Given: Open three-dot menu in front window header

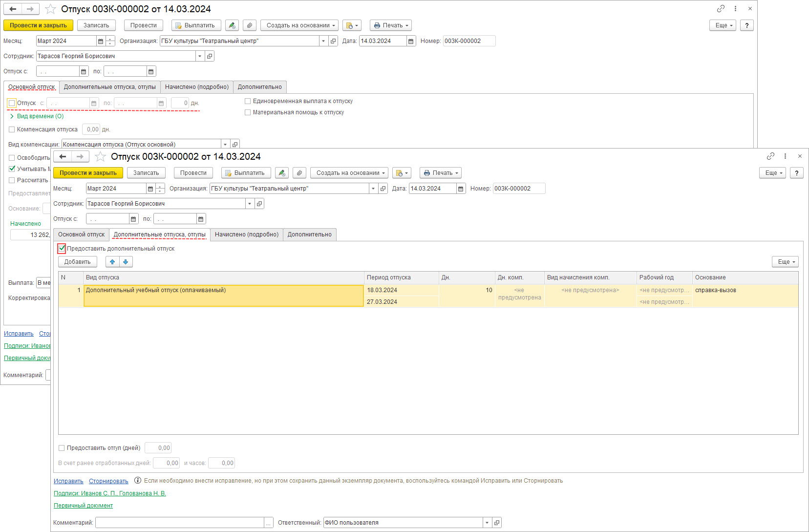Looking at the screenshot, I should pyautogui.click(x=785, y=156).
